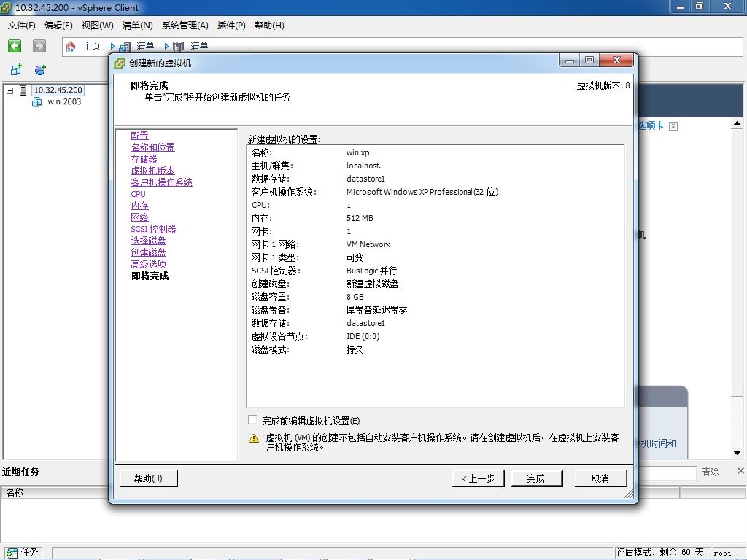
Task: Expand the arrow after first inventory breadcrumb
Action: [166, 46]
